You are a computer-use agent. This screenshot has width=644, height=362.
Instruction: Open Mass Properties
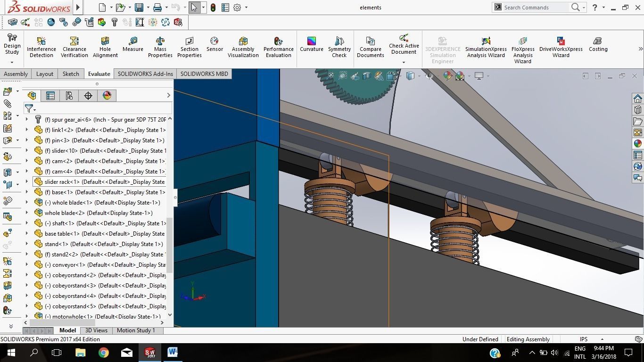160,47
